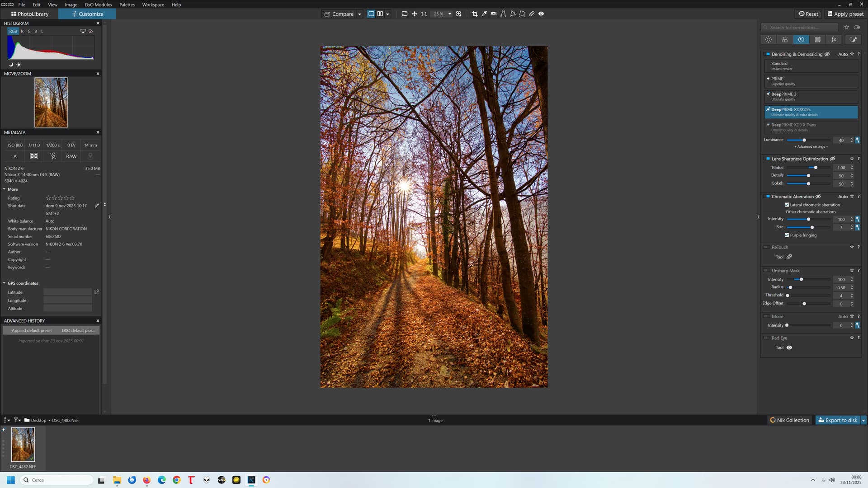Switch to the PhotoLibrary tab
The height and width of the screenshot is (488, 868).
tap(30, 14)
